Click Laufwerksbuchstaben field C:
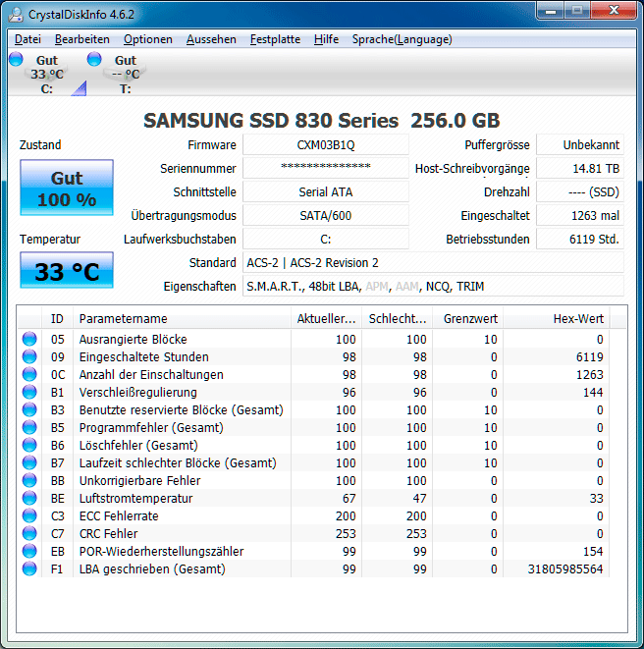This screenshot has height=649, width=644. 326,240
